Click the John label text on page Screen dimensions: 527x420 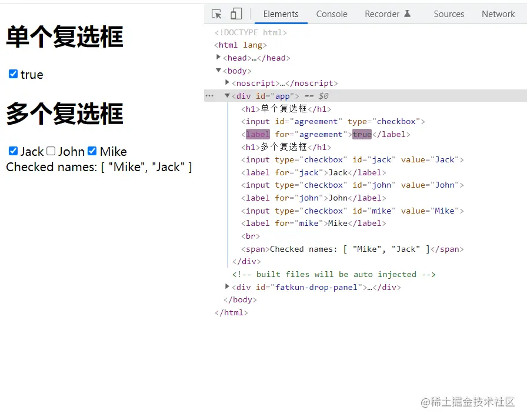click(x=71, y=152)
